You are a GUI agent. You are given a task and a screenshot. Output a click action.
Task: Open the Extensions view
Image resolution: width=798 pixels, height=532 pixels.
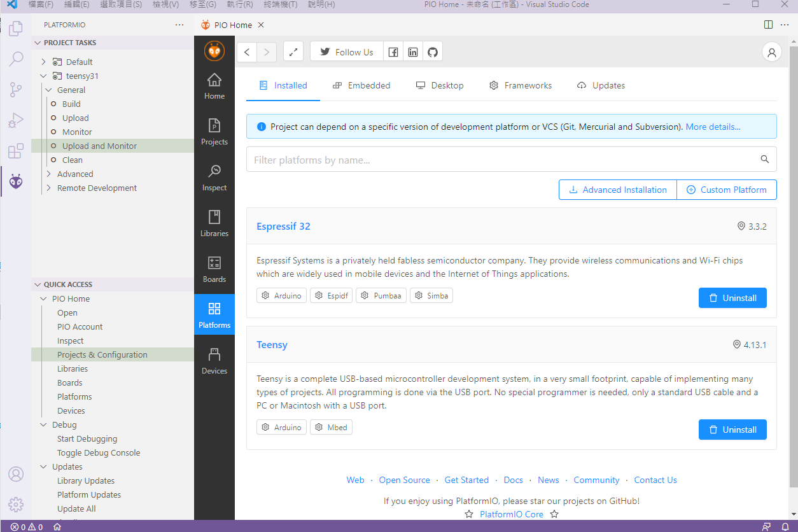click(16, 151)
